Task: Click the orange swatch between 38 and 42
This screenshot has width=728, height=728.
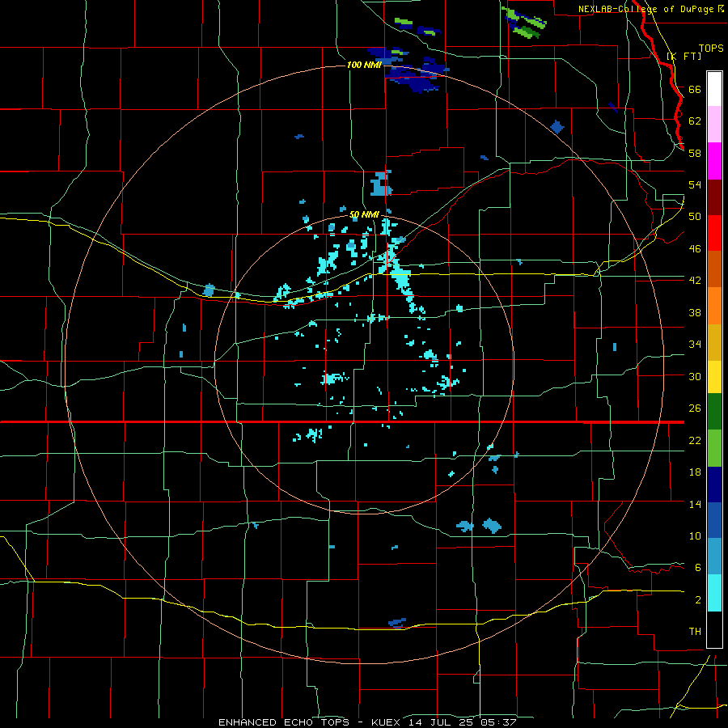Action: coord(714,306)
